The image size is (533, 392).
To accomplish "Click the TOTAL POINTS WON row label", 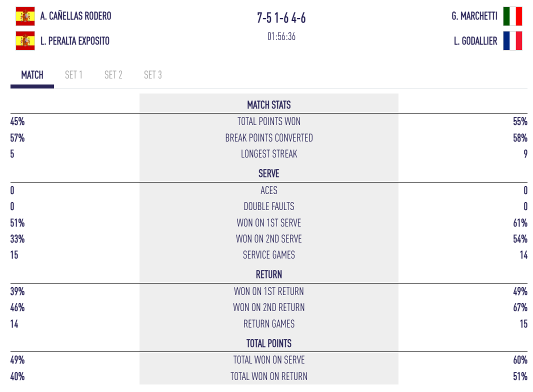I will [269, 121].
